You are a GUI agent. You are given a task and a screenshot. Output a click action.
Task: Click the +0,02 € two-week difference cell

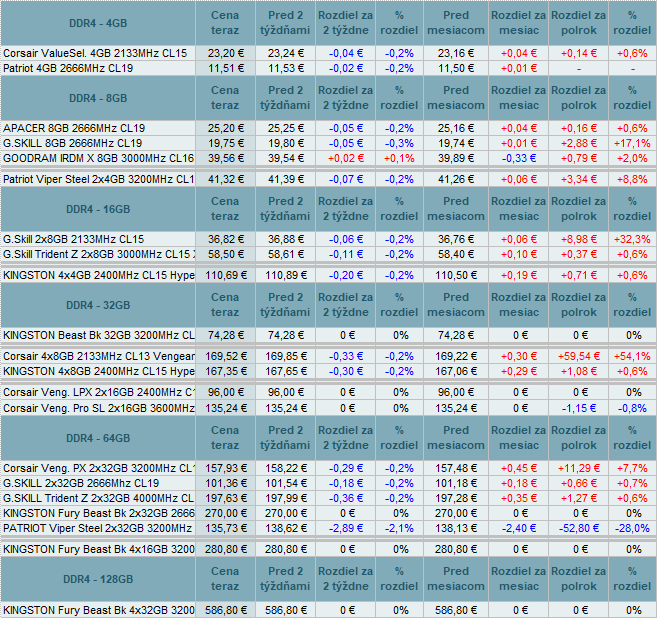(346, 158)
